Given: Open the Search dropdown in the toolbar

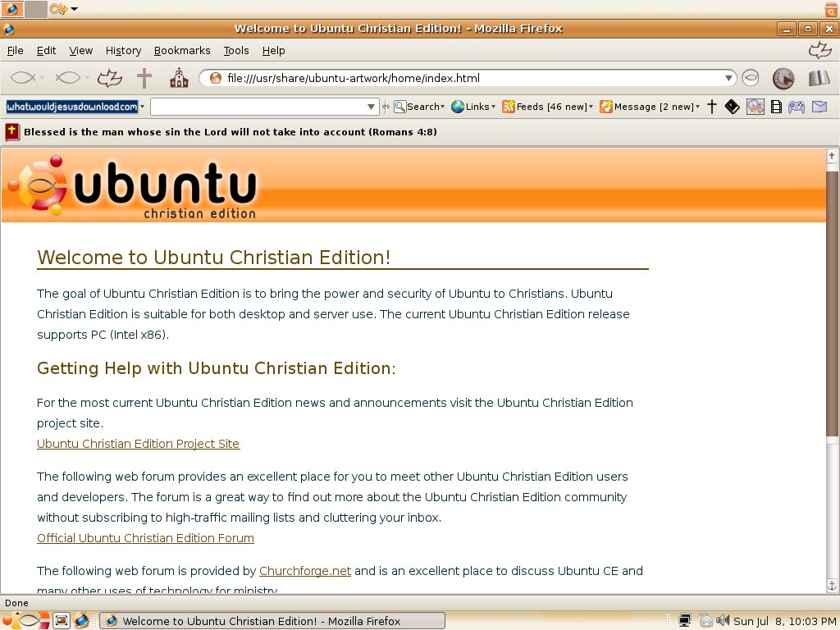Looking at the screenshot, I should [419, 107].
